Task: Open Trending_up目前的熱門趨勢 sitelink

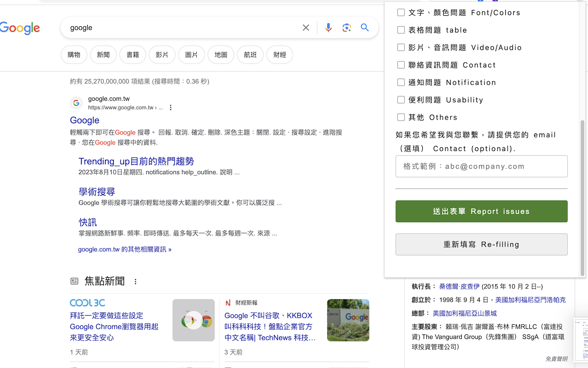Action: (x=136, y=161)
